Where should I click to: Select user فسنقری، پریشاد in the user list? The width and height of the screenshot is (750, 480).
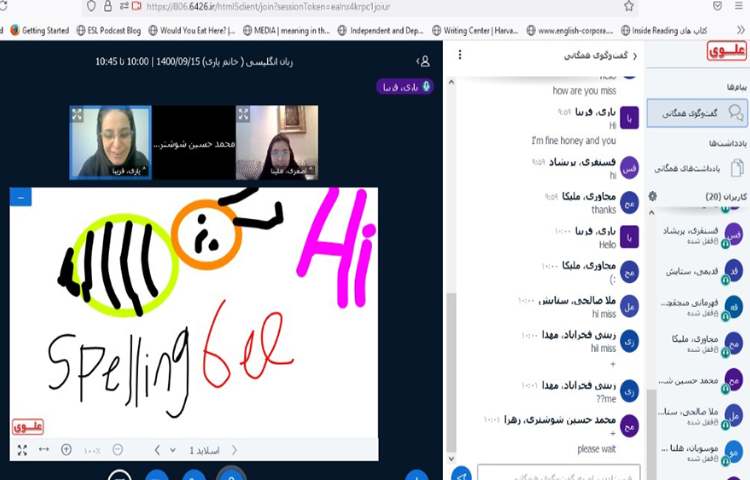pyautogui.click(x=700, y=235)
